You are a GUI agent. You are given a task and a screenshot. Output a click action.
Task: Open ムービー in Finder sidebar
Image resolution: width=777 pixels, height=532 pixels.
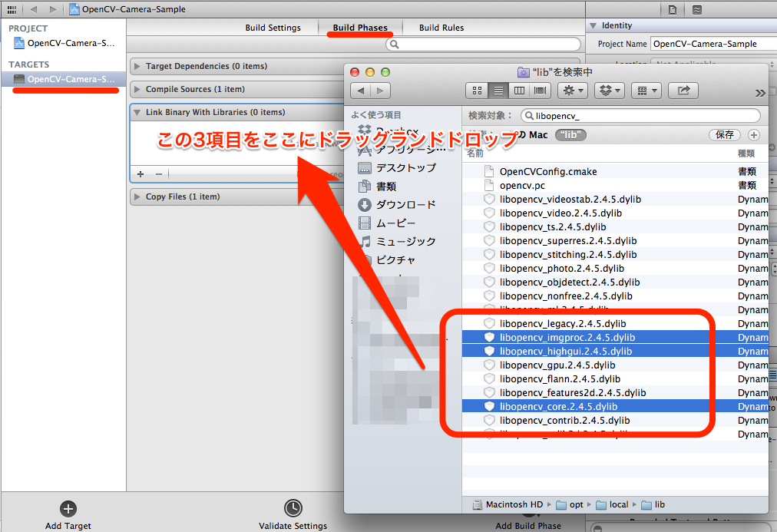pos(386,223)
